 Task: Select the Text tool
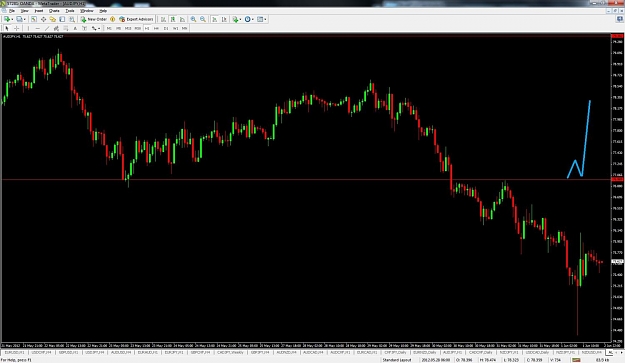pyautogui.click(x=75, y=28)
